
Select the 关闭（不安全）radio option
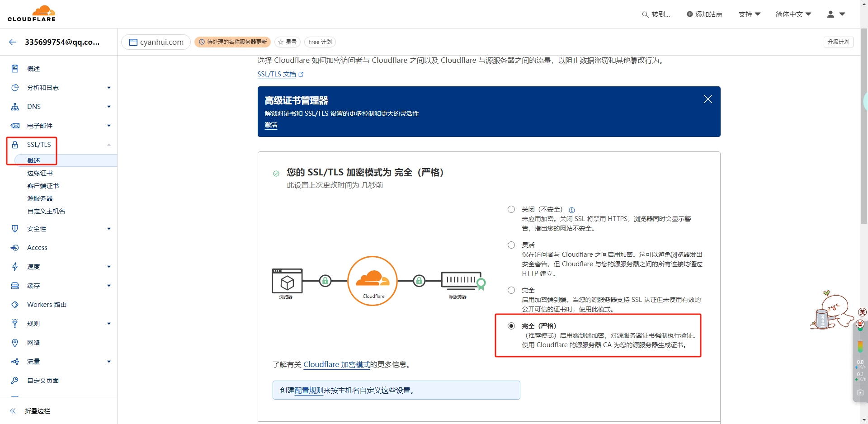(x=511, y=209)
